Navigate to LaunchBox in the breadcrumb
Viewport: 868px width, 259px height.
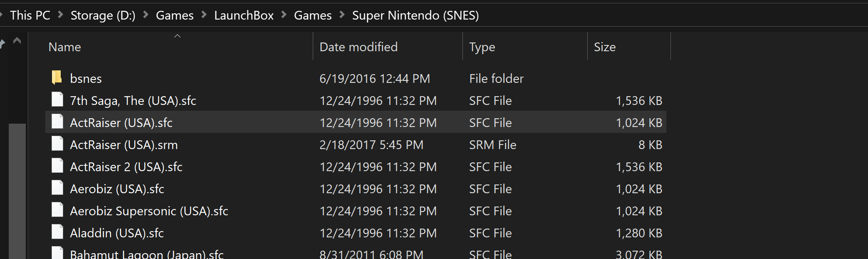pyautogui.click(x=244, y=15)
